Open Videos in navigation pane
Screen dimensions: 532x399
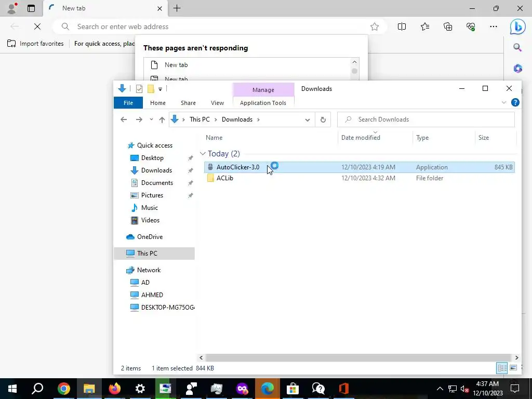coord(150,220)
